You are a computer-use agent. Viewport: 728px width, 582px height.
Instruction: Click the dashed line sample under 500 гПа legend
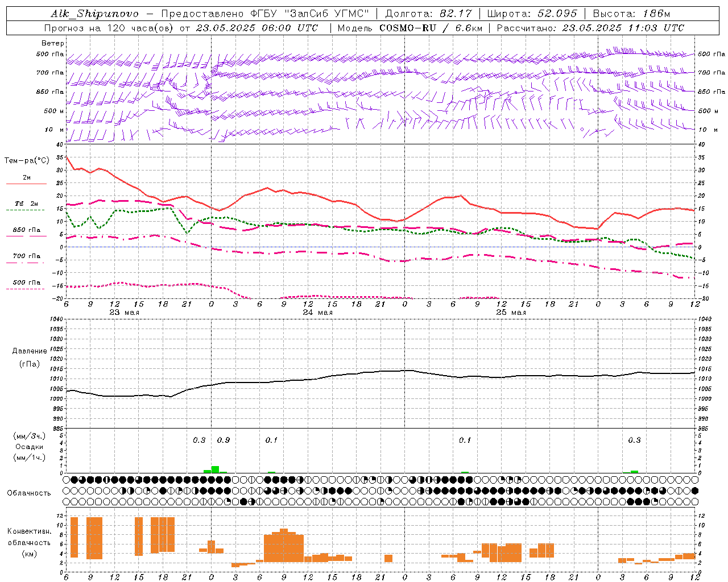(x=26, y=289)
